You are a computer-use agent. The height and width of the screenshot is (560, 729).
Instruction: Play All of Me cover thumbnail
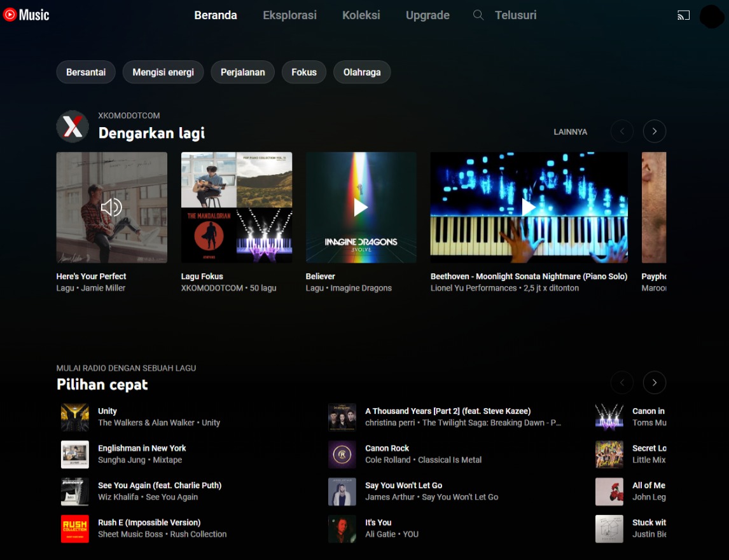click(609, 492)
